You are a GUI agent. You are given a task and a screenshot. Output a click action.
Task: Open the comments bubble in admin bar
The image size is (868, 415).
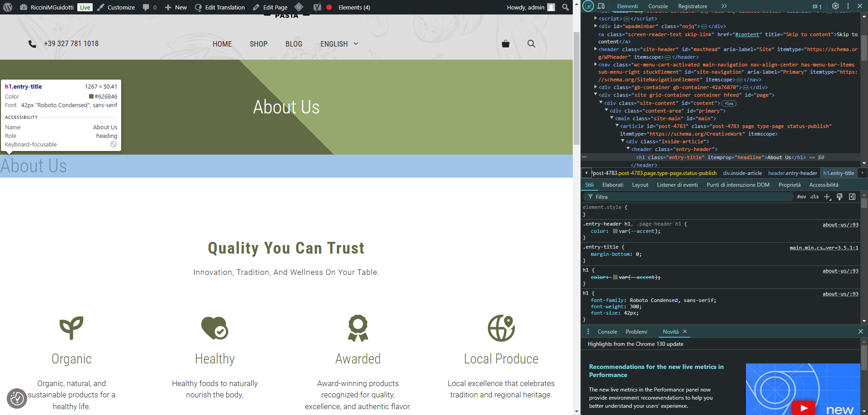click(146, 8)
